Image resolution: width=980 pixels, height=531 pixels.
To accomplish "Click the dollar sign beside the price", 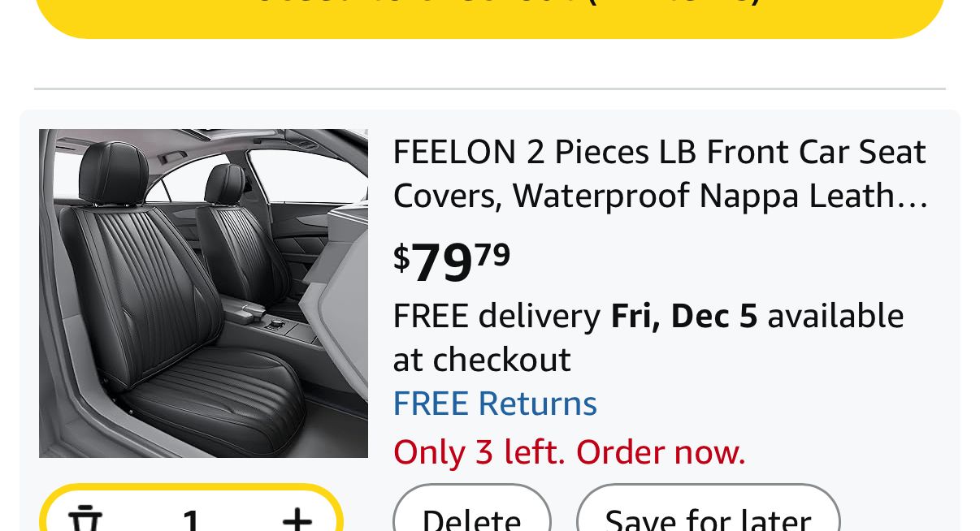I will [401, 257].
